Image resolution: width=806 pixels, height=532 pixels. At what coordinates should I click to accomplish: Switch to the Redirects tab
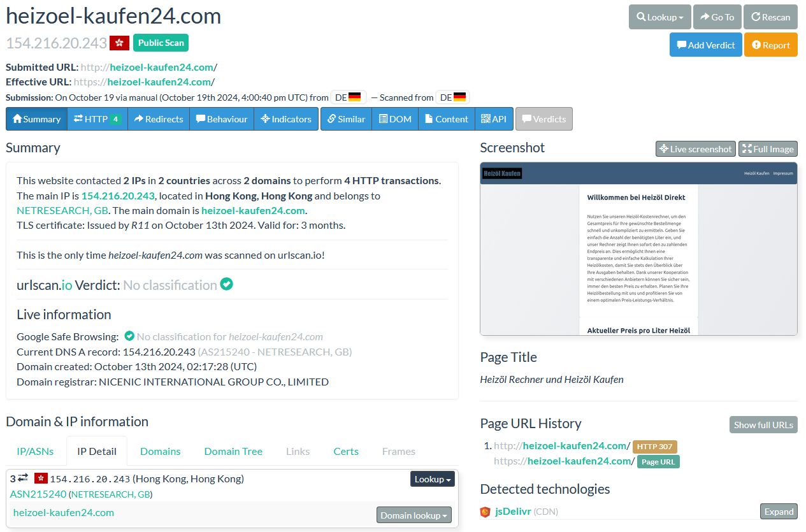[159, 119]
